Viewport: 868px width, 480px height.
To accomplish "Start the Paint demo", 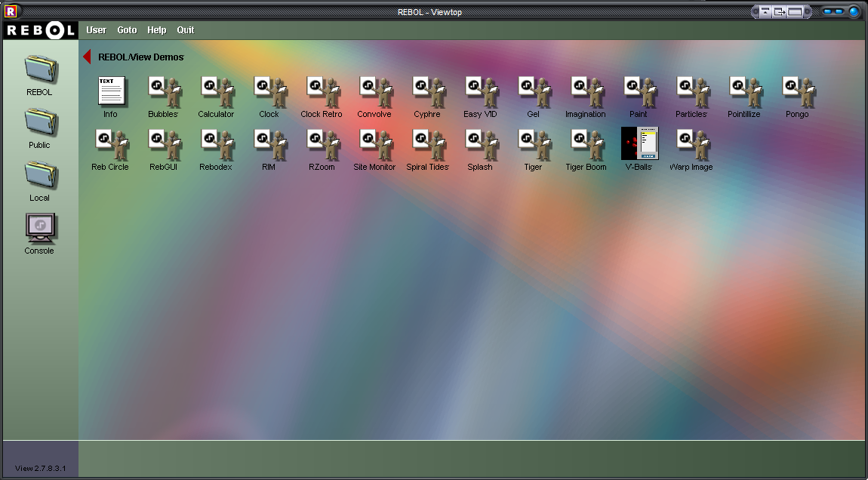I will coord(639,91).
